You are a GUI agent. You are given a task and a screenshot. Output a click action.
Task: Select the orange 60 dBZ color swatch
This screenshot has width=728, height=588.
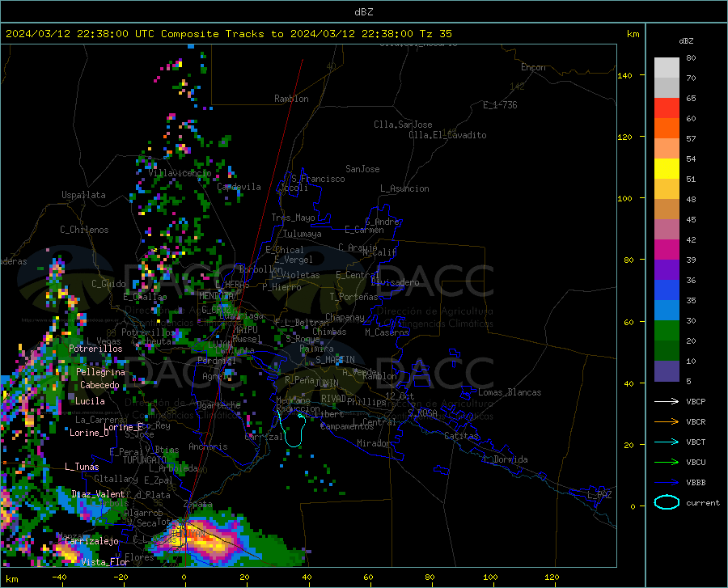coord(667,129)
